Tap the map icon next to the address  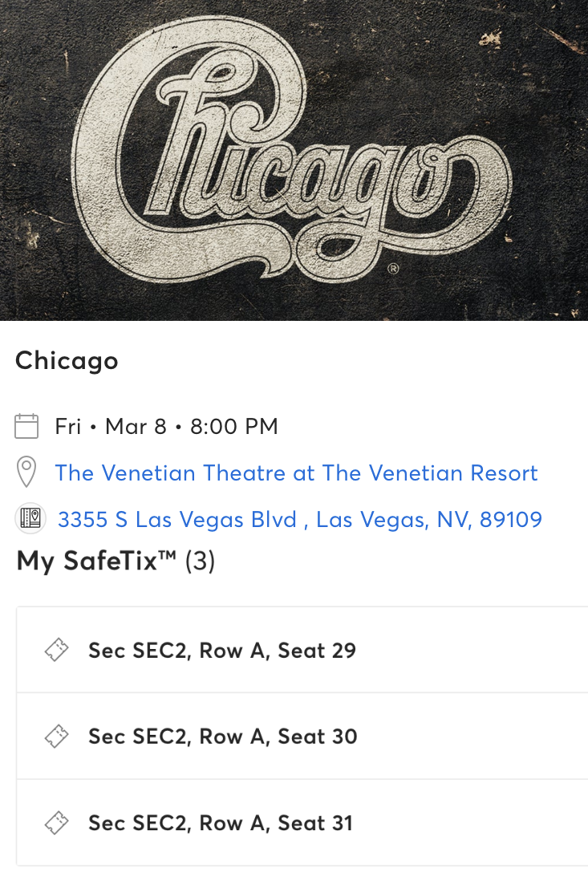[30, 519]
